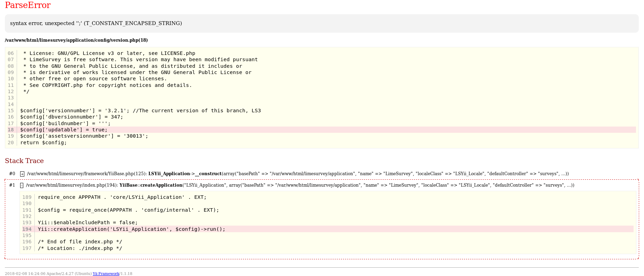Click the 'assetsversionnumber' code line 19
The height and width of the screenshot is (276, 644).
(x=84, y=136)
